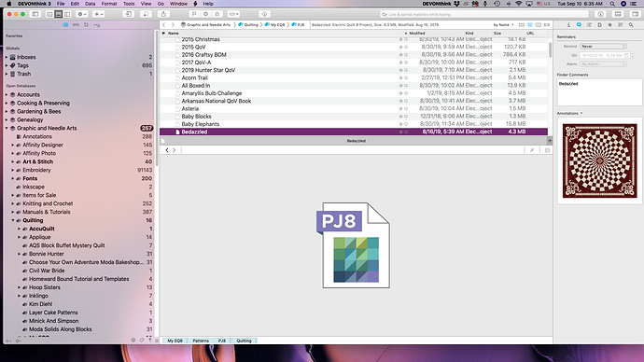Open the document properties inspector tab
The height and width of the screenshot is (362, 644).
(x=599, y=24)
